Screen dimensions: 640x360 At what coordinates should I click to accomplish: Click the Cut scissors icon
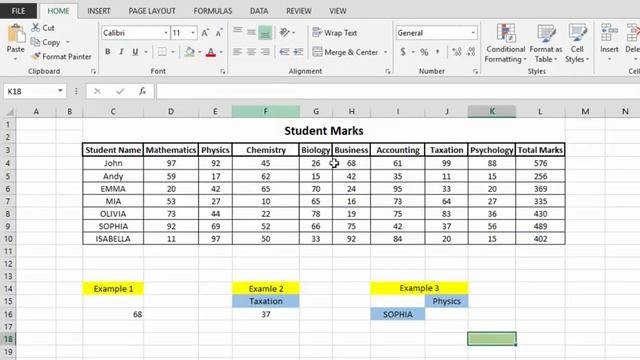(36, 28)
